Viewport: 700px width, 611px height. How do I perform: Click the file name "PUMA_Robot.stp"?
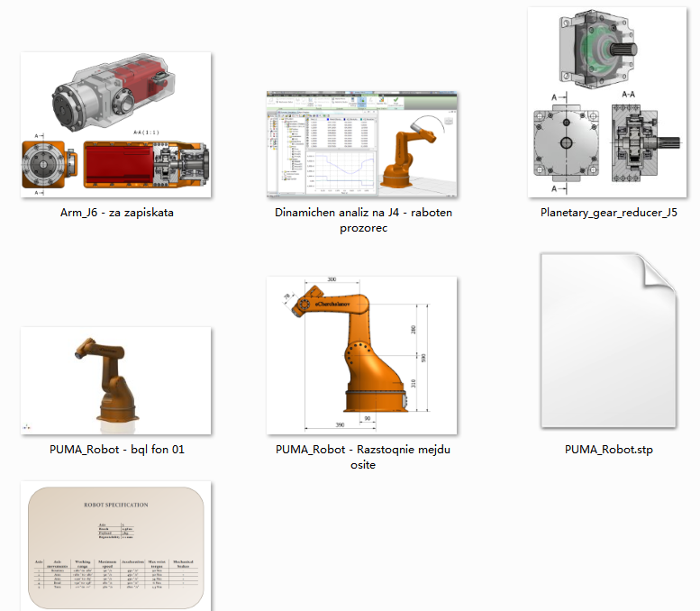point(609,450)
